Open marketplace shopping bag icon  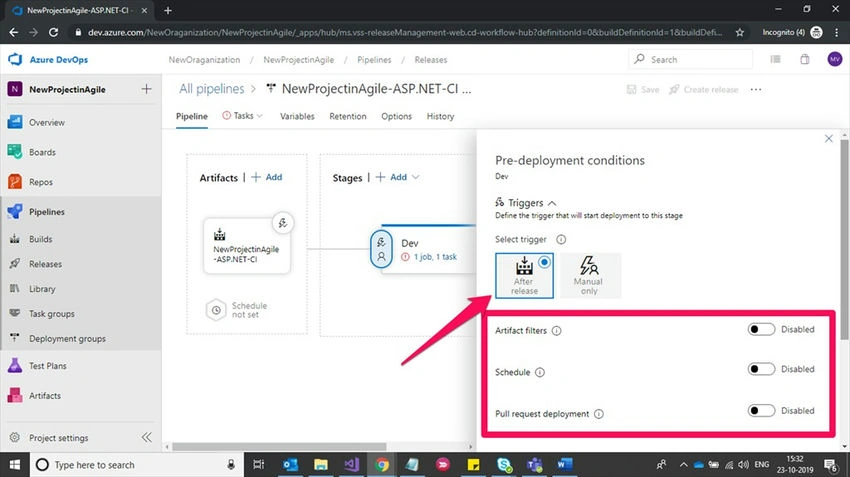tap(805, 59)
